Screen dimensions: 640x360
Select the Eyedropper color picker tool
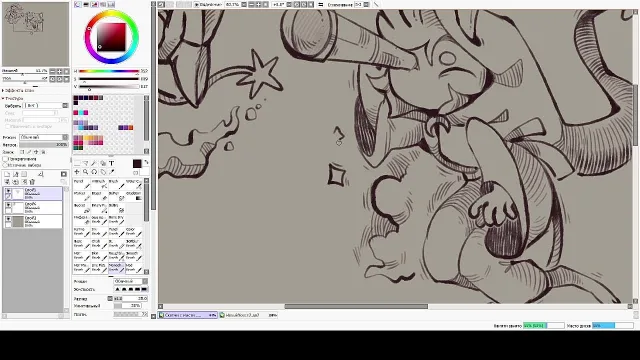point(111,172)
